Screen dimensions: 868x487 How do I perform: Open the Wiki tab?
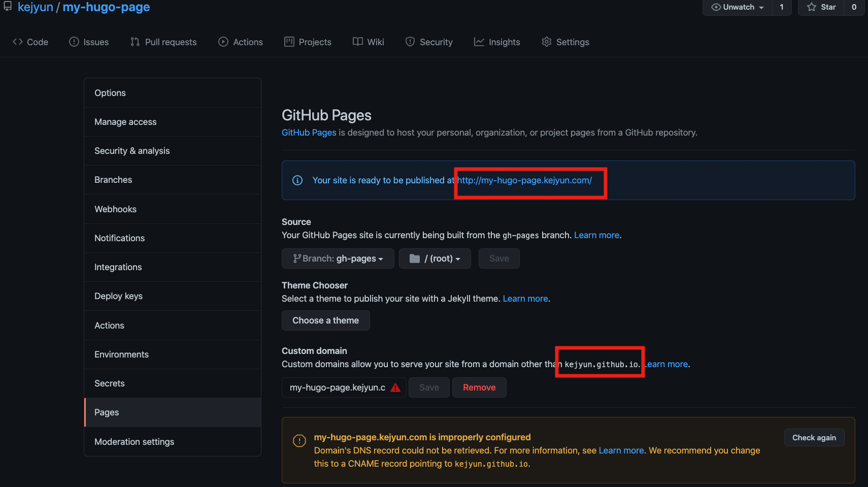369,42
